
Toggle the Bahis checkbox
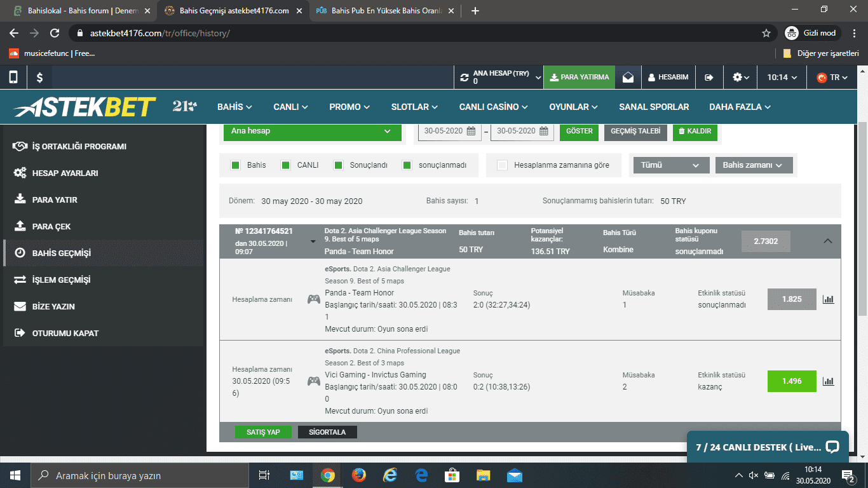click(235, 165)
